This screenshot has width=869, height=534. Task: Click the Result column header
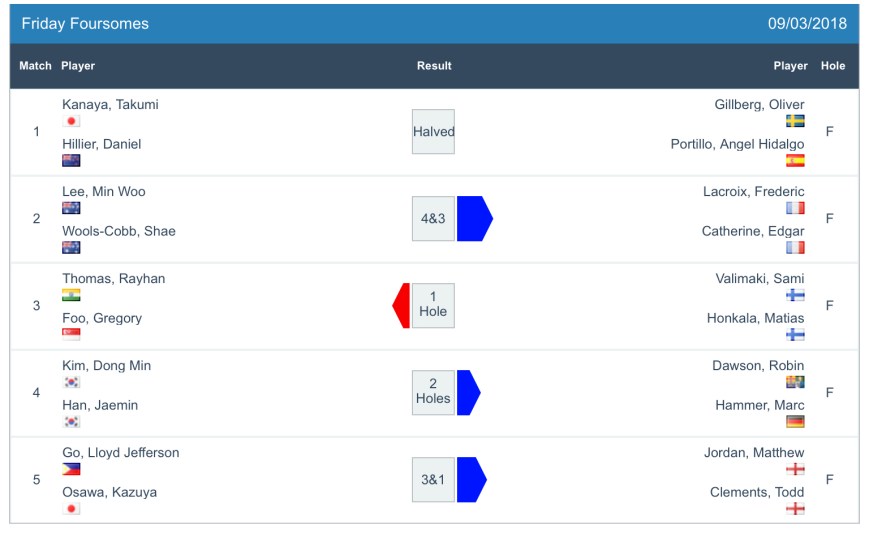(434, 66)
